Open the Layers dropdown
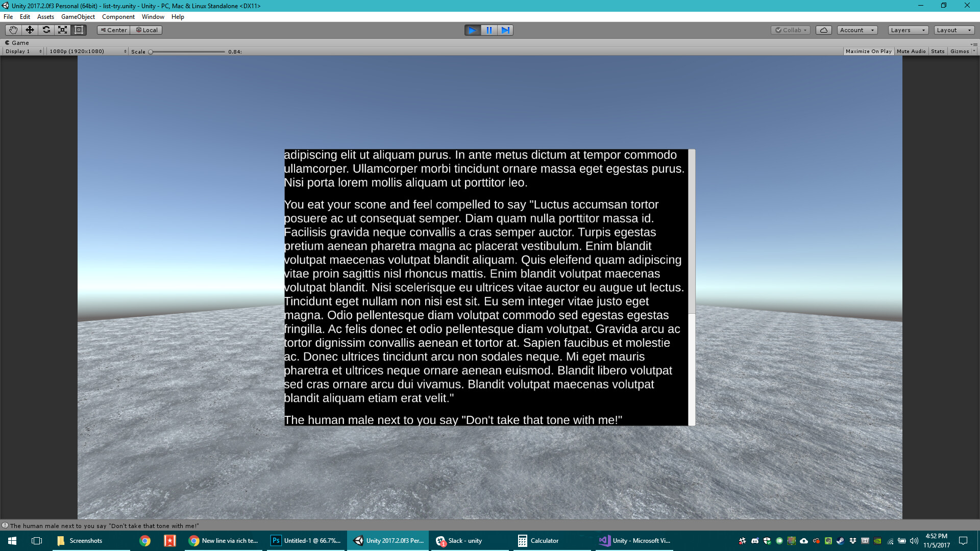The height and width of the screenshot is (551, 980). click(907, 30)
